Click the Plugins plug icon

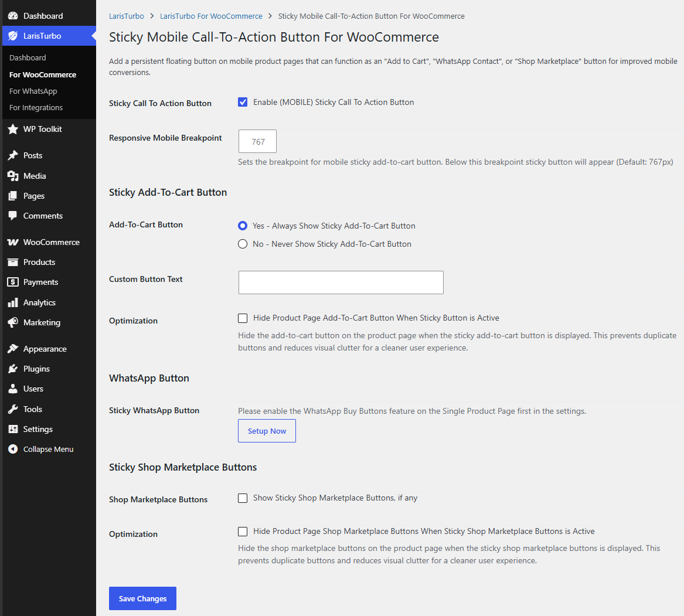tap(13, 369)
